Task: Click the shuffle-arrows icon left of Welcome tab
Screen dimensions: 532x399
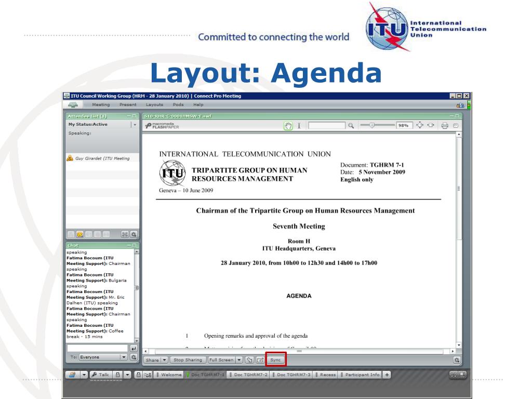Action: [x=147, y=375]
